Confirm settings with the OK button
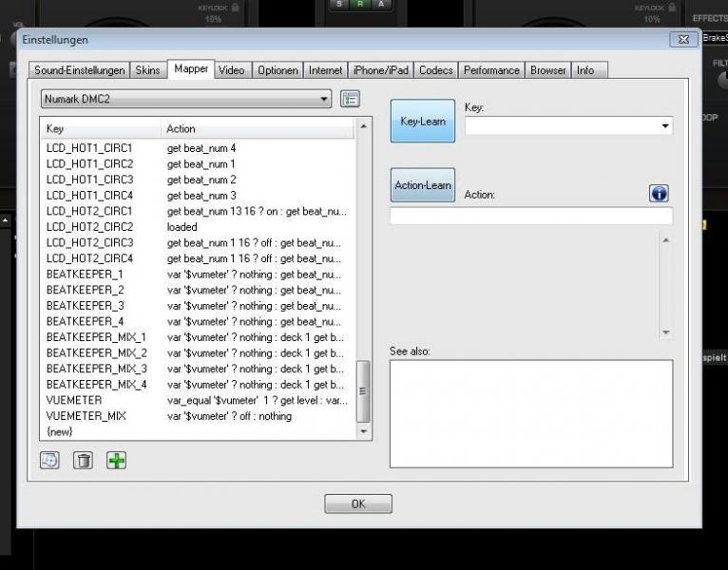Image resolution: width=728 pixels, height=570 pixels. [358, 503]
